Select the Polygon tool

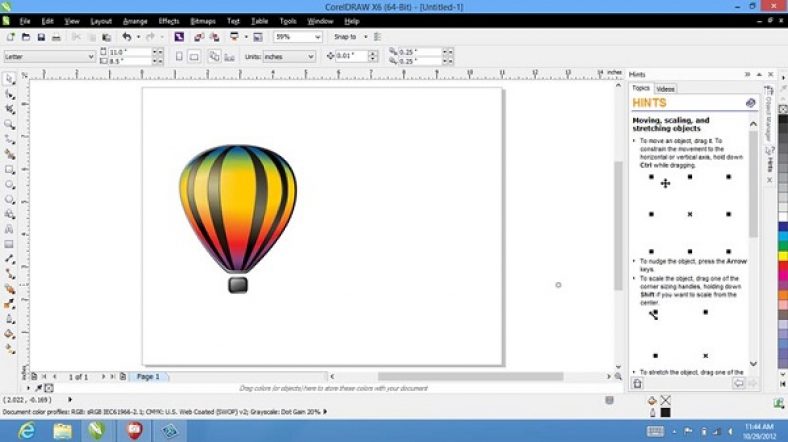click(9, 199)
